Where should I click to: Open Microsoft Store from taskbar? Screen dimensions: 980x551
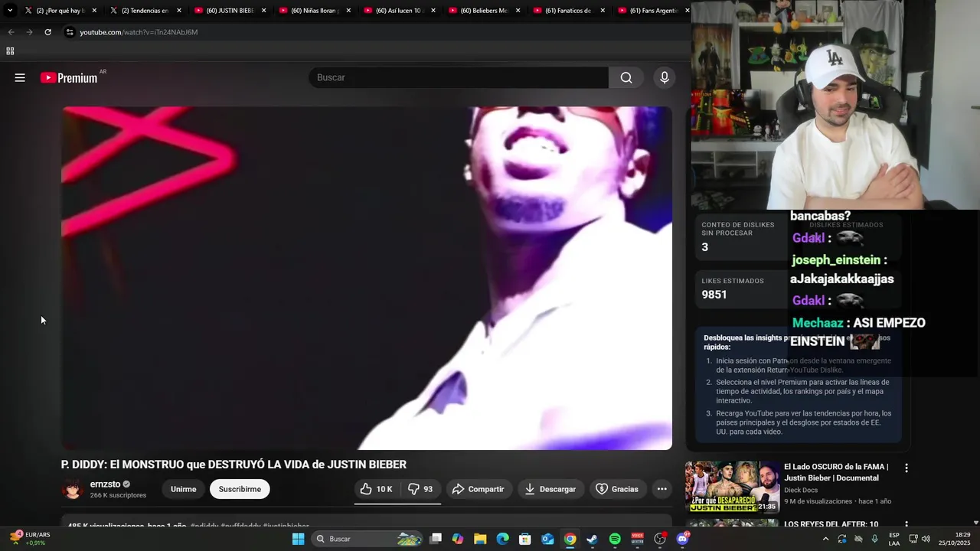point(525,539)
